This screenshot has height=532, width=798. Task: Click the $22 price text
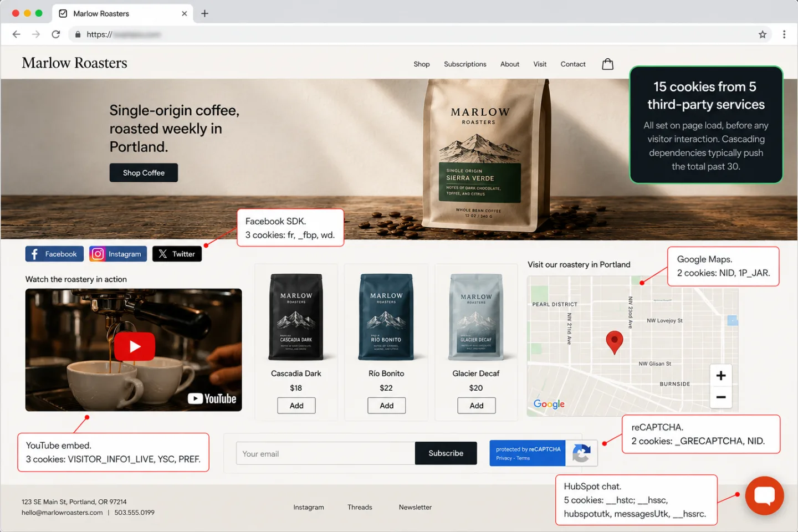click(386, 388)
